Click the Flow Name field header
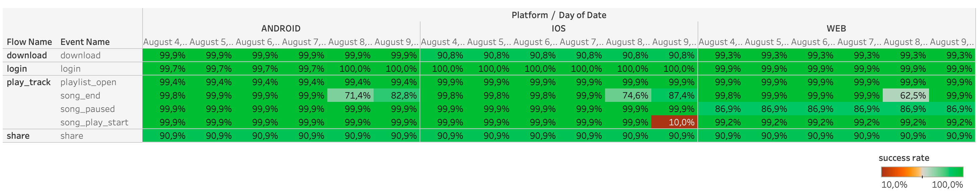The width and height of the screenshot is (980, 191). tap(29, 42)
